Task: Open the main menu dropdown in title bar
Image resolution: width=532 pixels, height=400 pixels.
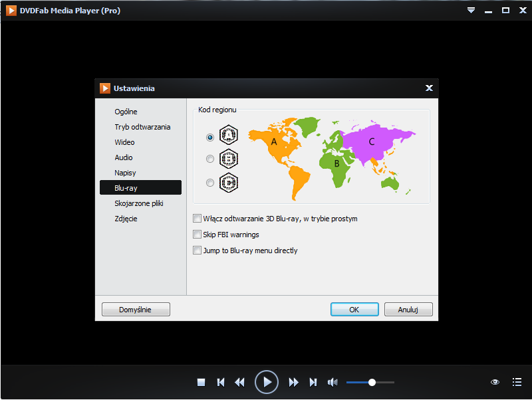Action: pos(471,11)
